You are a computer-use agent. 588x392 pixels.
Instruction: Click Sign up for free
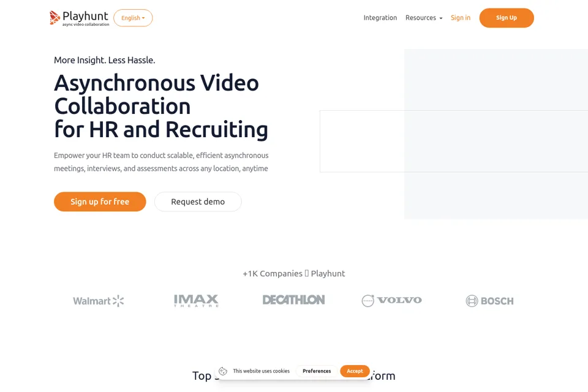pos(100,202)
